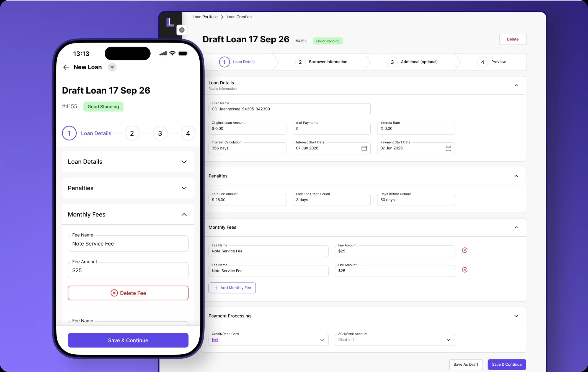
Task: Go to Additional (optional) step
Action: 412,62
